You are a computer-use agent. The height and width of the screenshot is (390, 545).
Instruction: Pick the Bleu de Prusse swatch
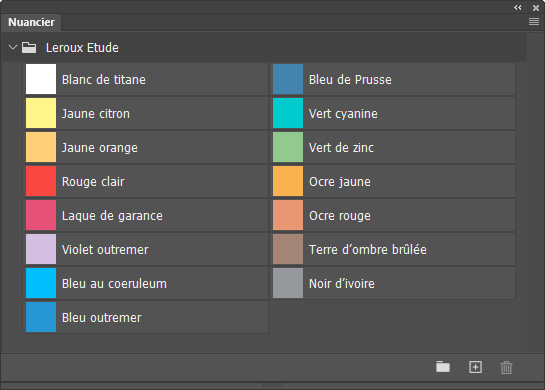pos(288,79)
